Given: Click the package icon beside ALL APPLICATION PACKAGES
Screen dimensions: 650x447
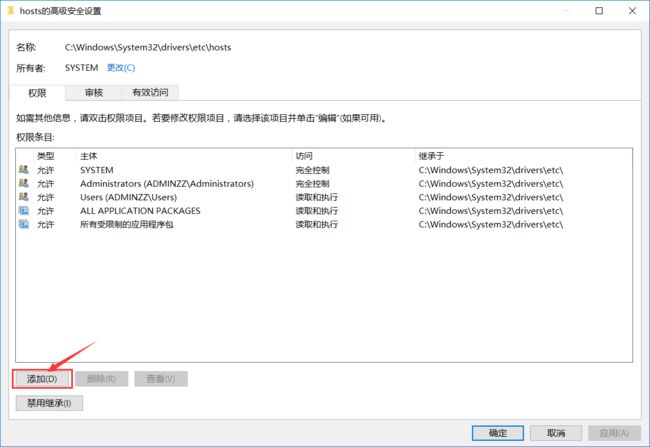Looking at the screenshot, I should click(x=24, y=210).
